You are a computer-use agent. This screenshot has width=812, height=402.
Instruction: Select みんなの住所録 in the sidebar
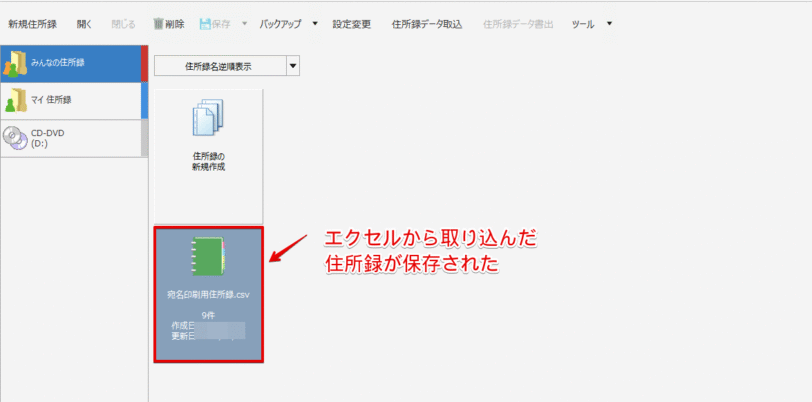click(74, 64)
